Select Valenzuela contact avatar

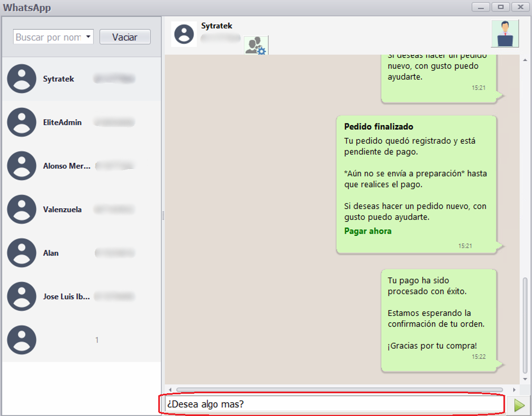(22, 209)
